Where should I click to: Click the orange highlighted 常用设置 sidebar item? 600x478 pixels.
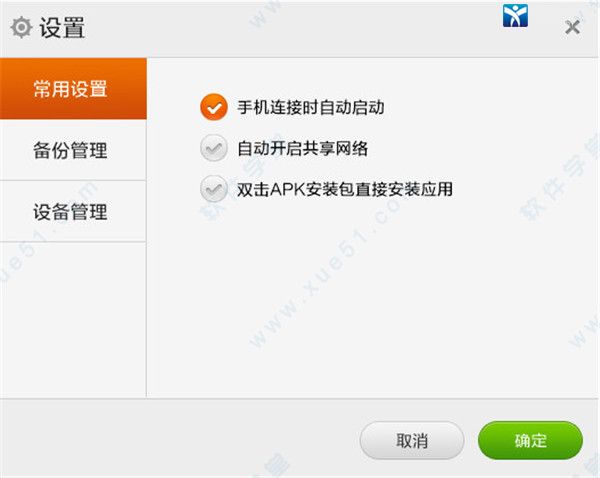(x=73, y=89)
